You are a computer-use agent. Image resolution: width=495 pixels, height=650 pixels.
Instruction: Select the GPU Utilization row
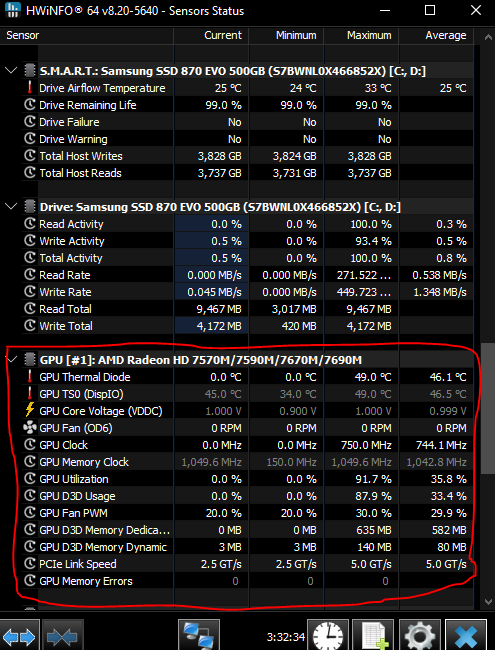(x=248, y=479)
